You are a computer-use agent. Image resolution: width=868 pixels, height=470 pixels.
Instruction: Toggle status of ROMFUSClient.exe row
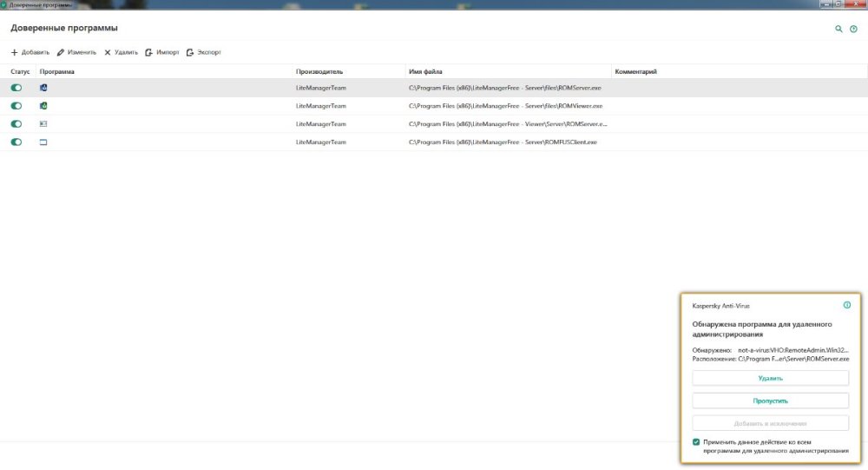pyautogui.click(x=16, y=142)
